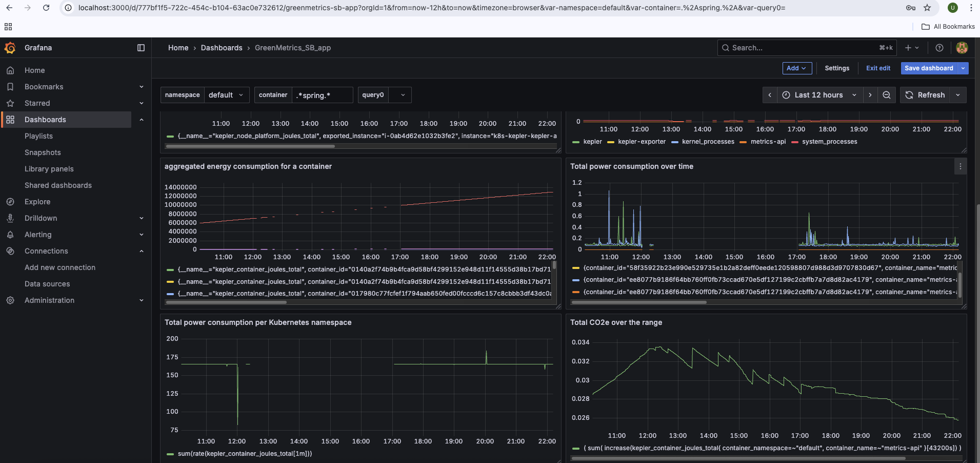Toggle system_processes series in legend
Image resolution: width=980 pixels, height=463 pixels.
click(829, 142)
